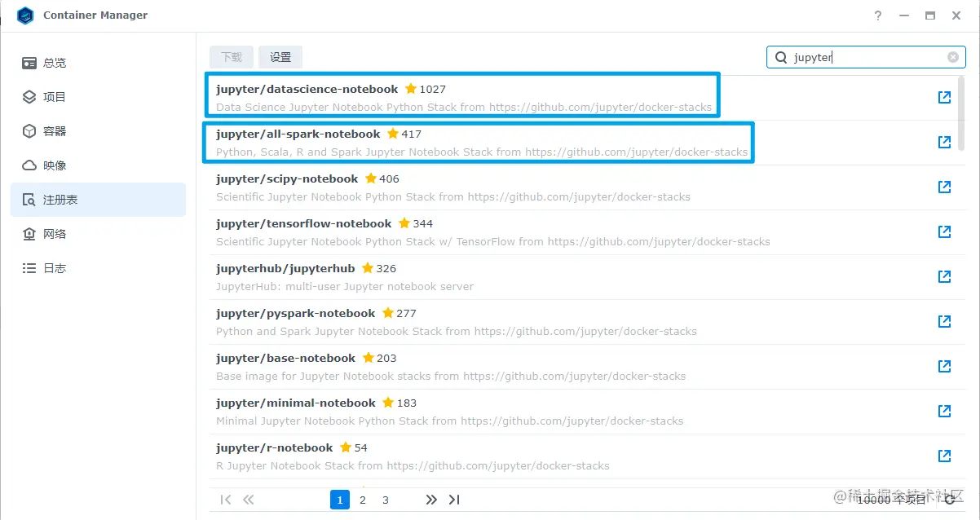Click the Container Manager app logo

[x=25, y=15]
